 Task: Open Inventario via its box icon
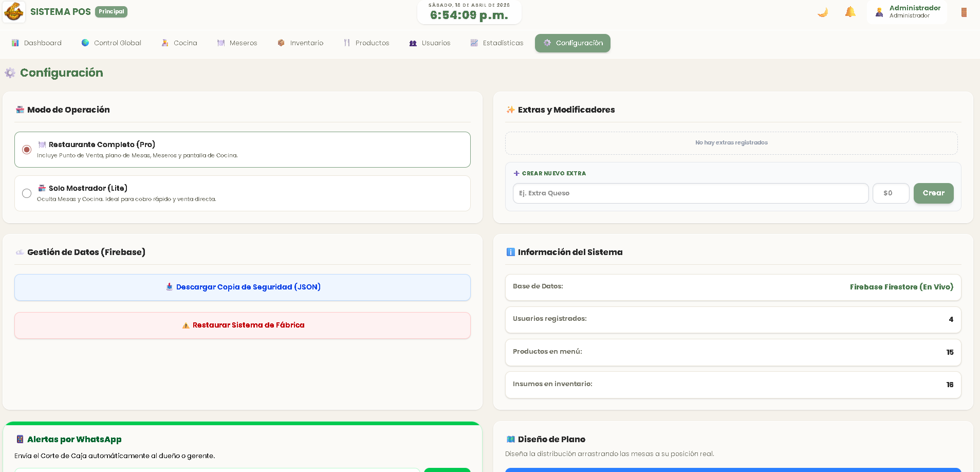click(x=281, y=43)
